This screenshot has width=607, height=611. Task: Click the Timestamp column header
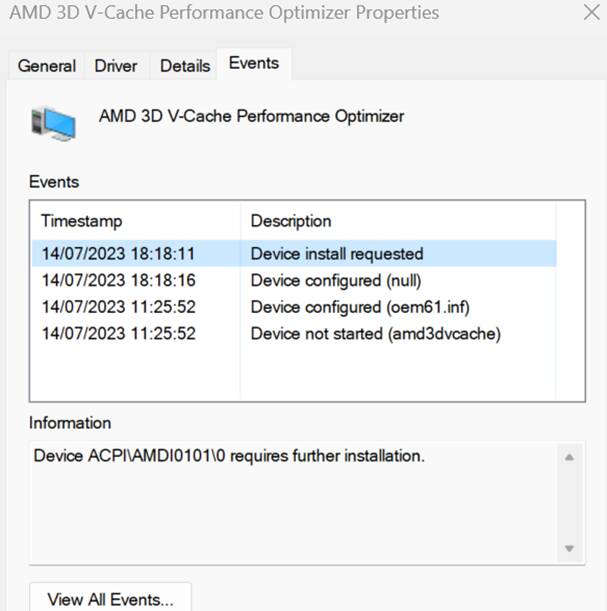coord(81,221)
